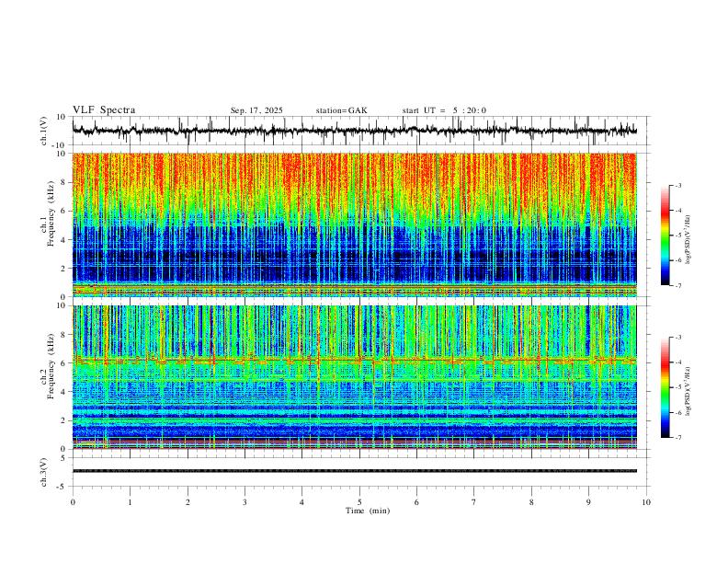Click ch.1 frequency axis tick "0"
Viewport: 728px width, 563px height.
coord(64,297)
